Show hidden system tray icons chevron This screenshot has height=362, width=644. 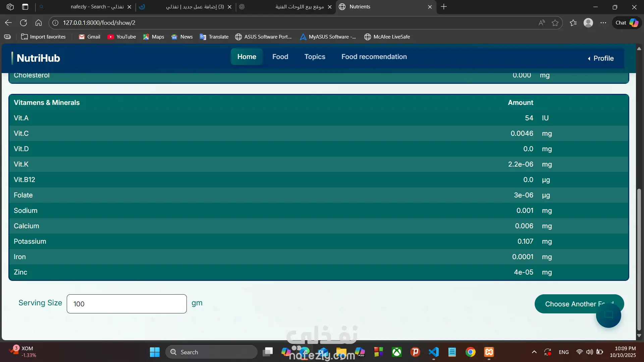[x=534, y=352]
